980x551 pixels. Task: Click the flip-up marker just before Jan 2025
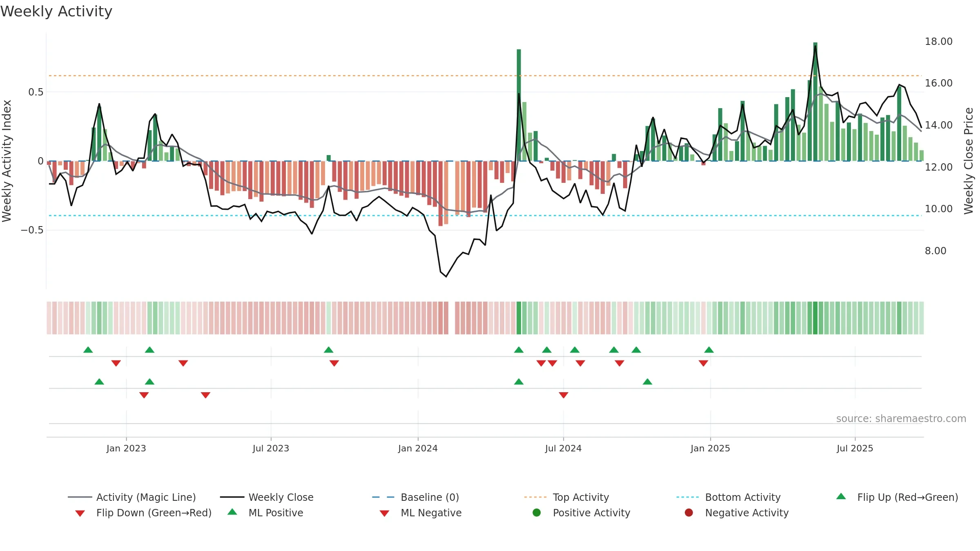coord(709,350)
